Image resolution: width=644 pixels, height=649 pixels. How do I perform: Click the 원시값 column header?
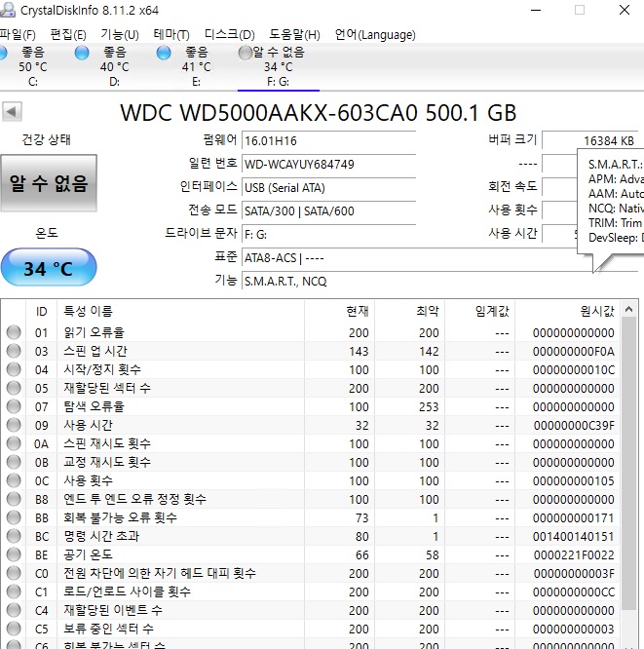[x=567, y=311]
